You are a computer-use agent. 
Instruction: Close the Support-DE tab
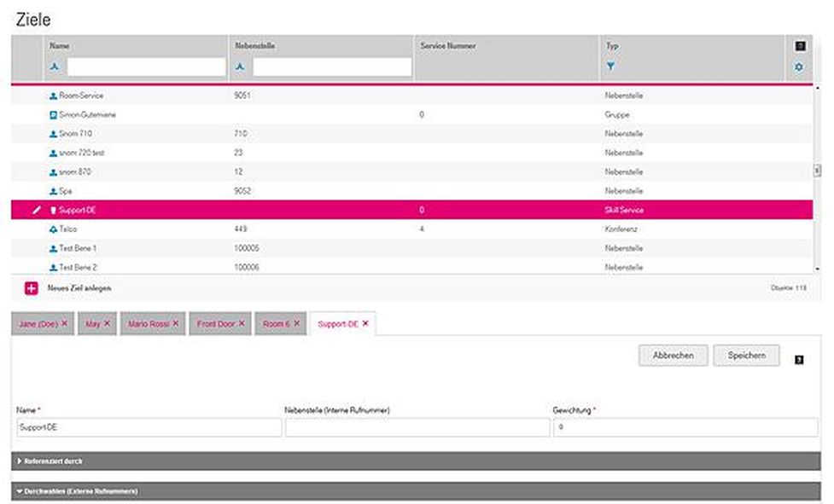(x=365, y=323)
